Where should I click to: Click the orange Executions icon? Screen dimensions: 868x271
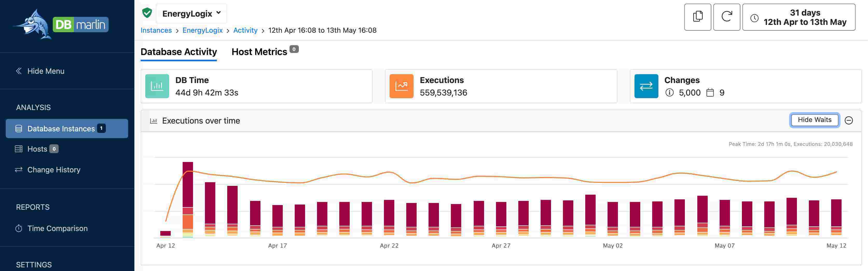[401, 86]
